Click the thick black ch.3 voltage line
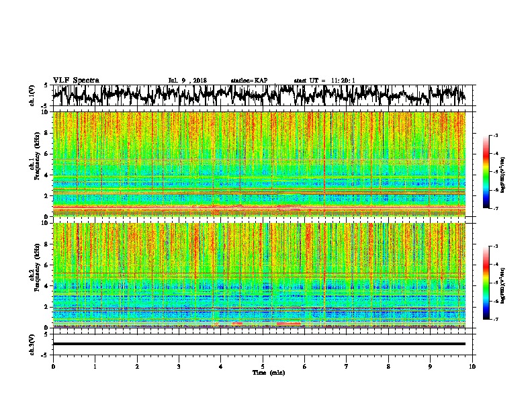 point(259,344)
